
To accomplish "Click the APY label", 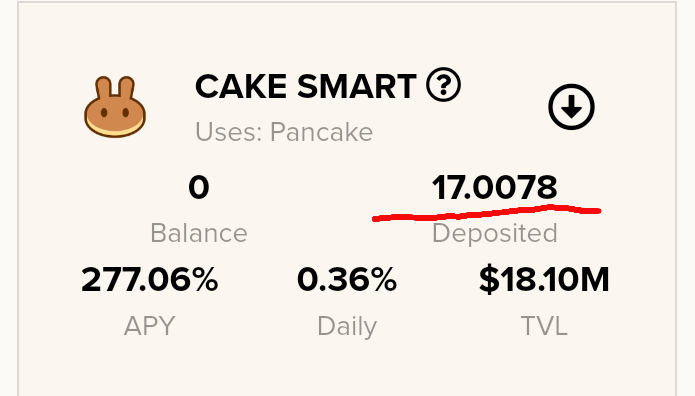I will coord(150,326).
